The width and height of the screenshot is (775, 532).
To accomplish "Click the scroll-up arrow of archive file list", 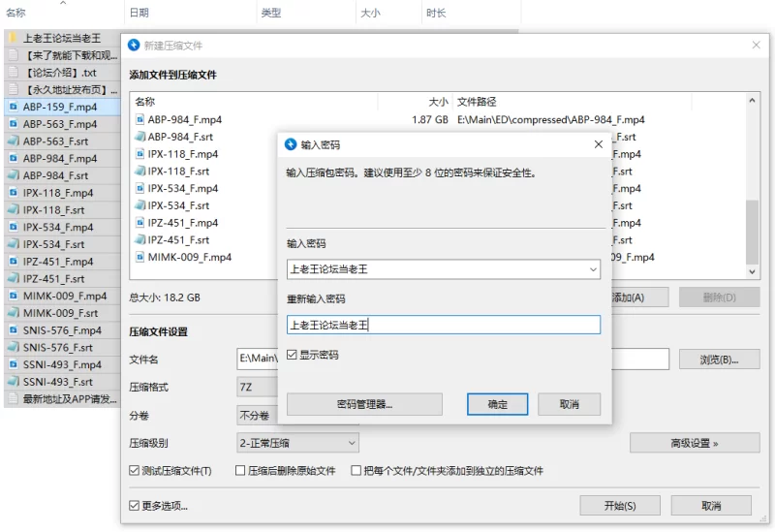I will coord(752,101).
